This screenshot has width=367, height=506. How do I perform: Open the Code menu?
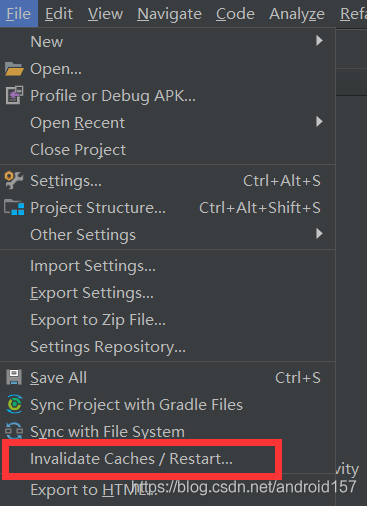point(235,14)
